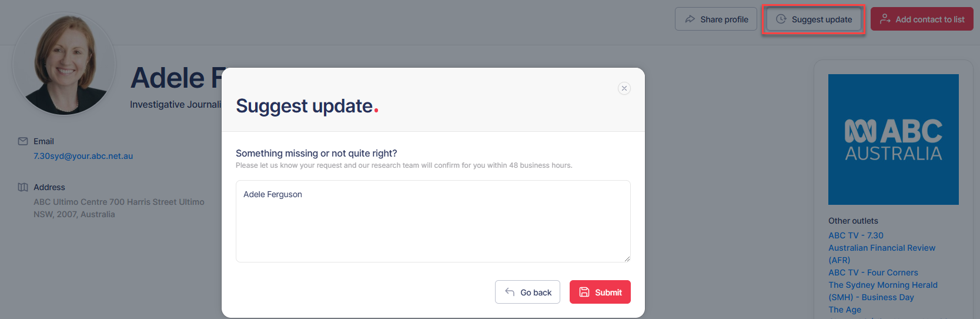Screen dimensions: 980x319
Task: Click Add contact to list
Action: (x=922, y=19)
